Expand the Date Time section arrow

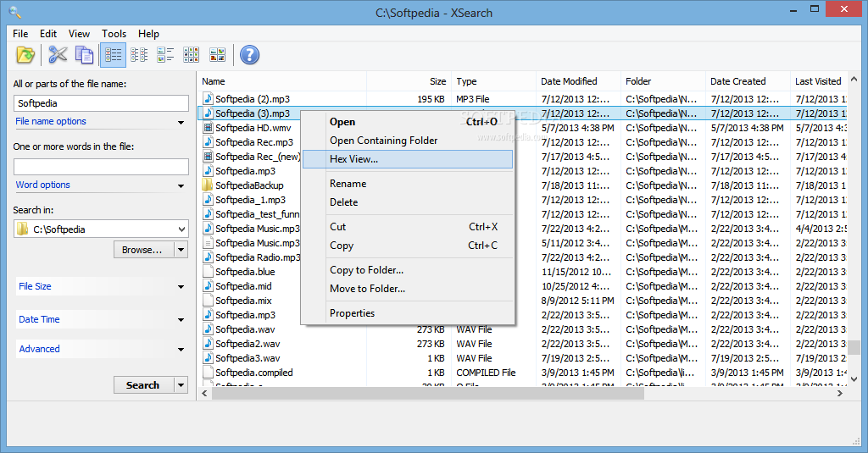[181, 320]
